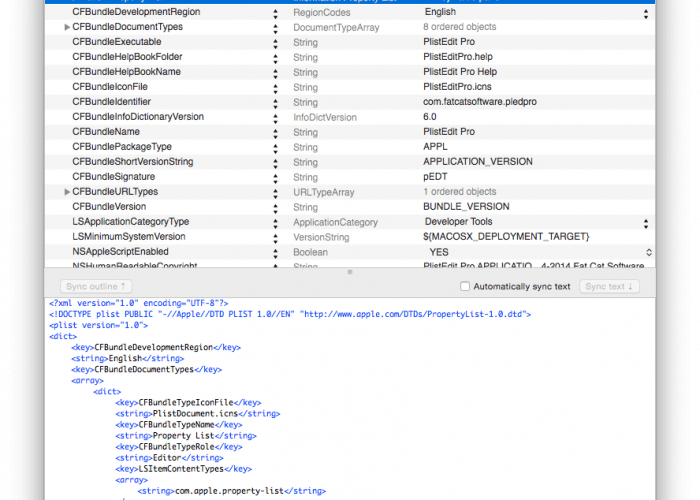
Task: Open key stepper for CFBundleHelpBookFolder
Action: [x=275, y=59]
